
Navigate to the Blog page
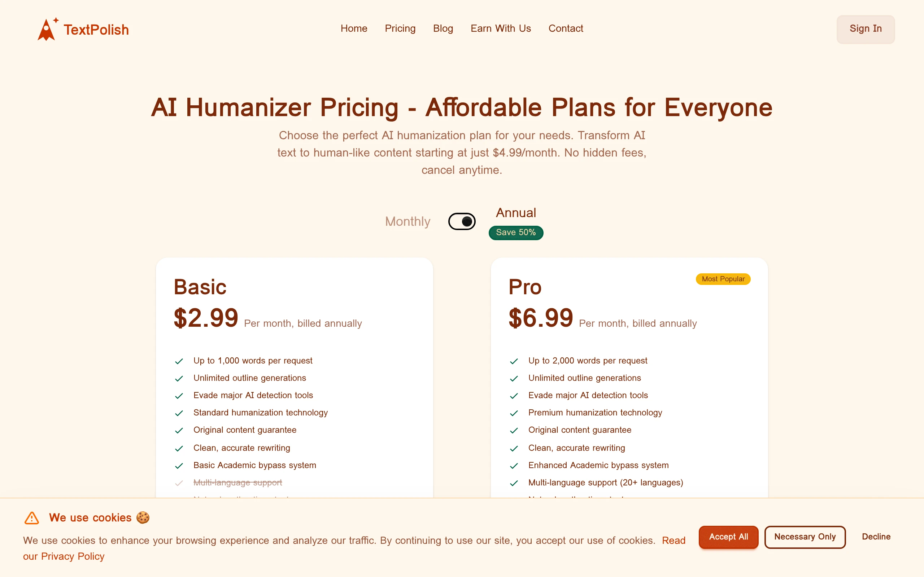[443, 28]
